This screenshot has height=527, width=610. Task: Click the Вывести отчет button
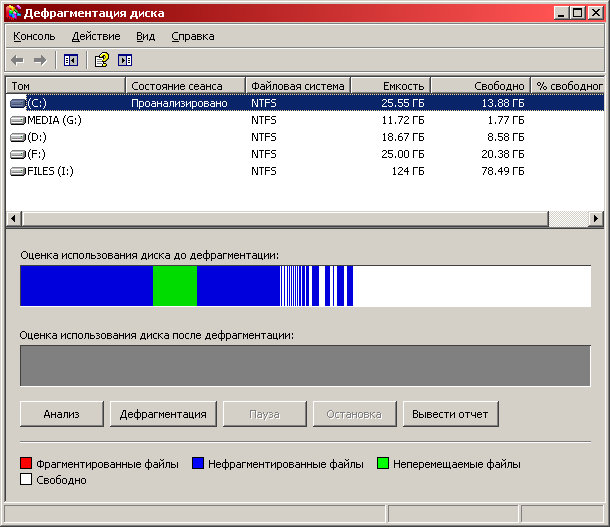tap(450, 414)
